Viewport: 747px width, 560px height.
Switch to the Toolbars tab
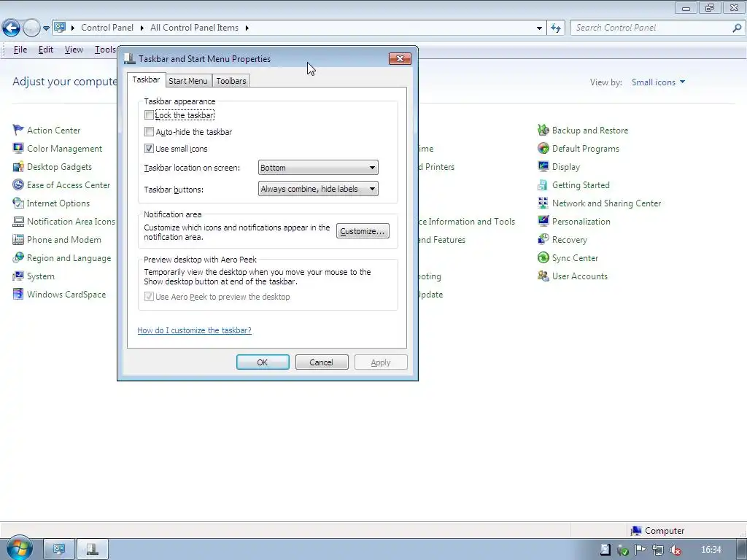231,81
